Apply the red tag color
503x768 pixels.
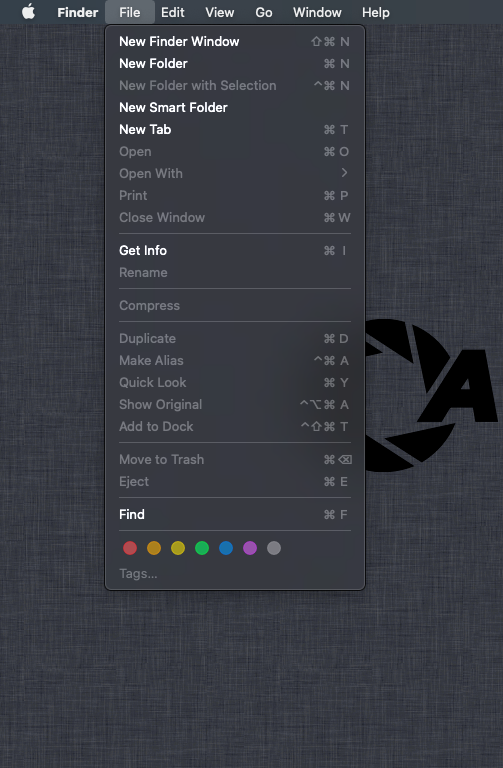click(130, 548)
